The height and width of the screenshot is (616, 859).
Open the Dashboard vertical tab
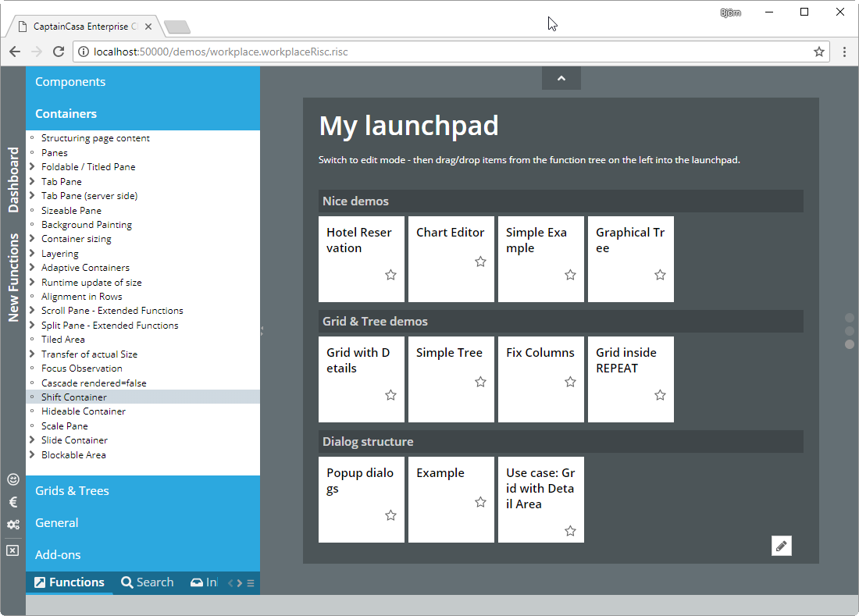pos(13,180)
